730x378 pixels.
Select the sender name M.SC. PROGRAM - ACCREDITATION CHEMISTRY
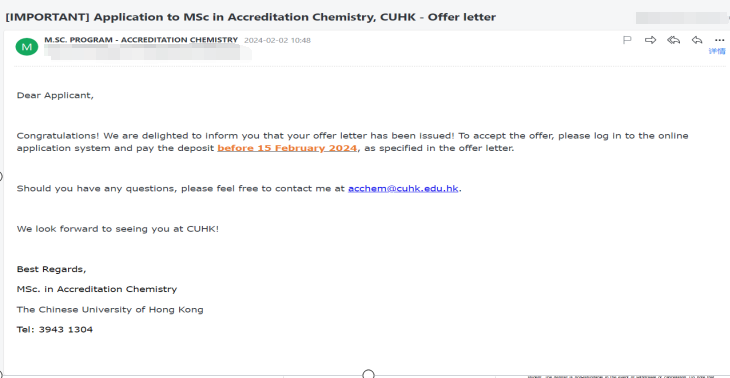[x=141, y=40]
